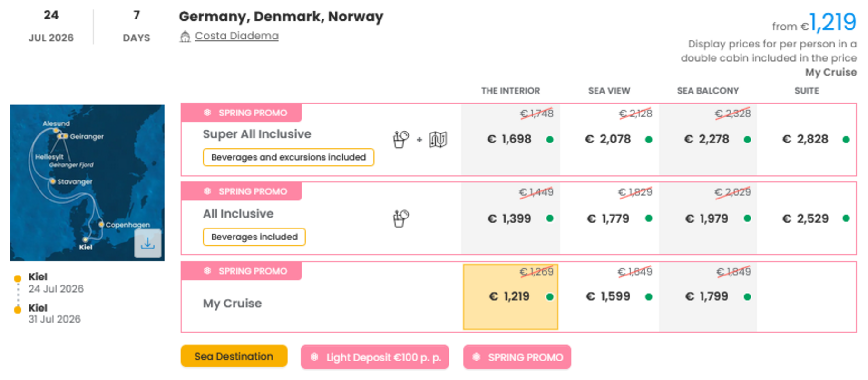This screenshot has height=380, width=868.
Task: Select All Inclusive Sea View at €1,779
Action: tap(608, 218)
